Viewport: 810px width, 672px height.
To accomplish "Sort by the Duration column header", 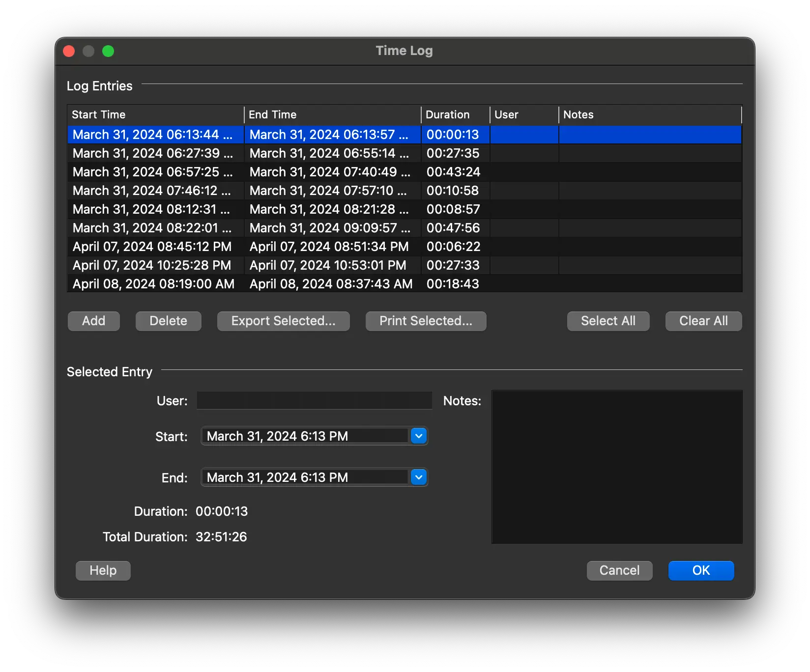I will [455, 114].
